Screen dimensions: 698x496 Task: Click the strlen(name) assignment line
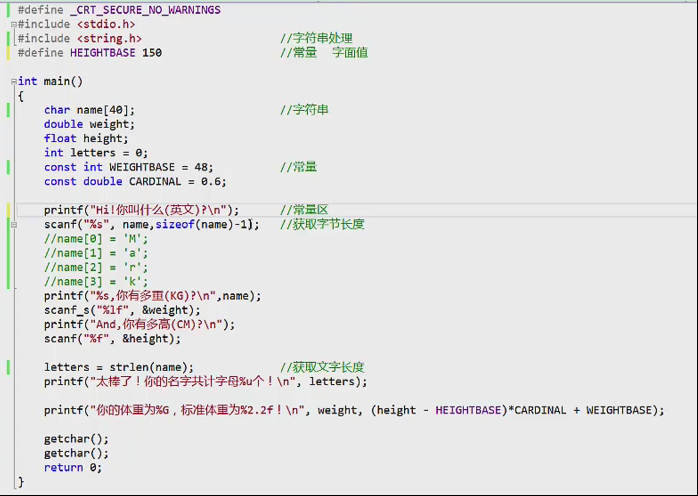pos(118,368)
